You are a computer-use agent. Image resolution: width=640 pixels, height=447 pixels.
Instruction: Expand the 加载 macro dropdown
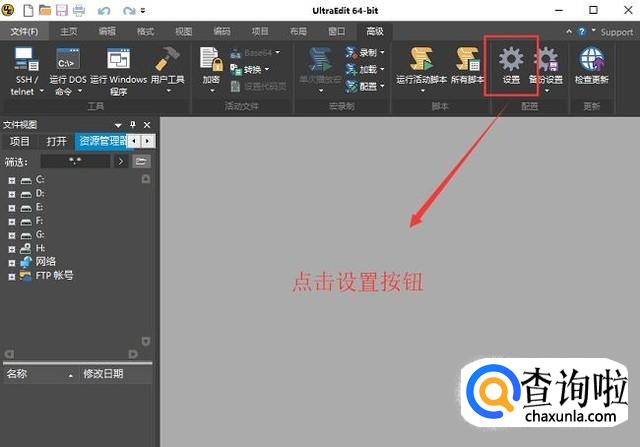[x=382, y=69]
